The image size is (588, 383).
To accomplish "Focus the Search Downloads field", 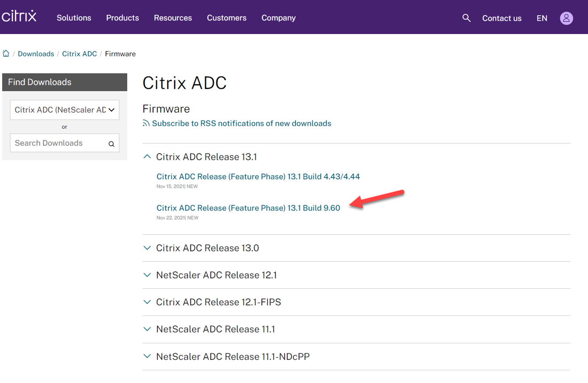I will click(65, 143).
